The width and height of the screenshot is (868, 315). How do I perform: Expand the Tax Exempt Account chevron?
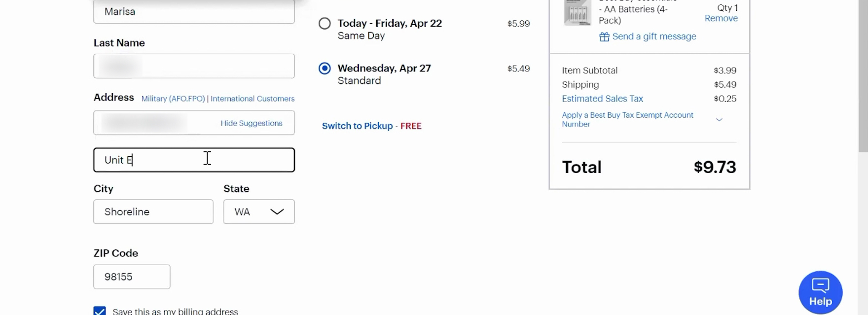point(719,120)
